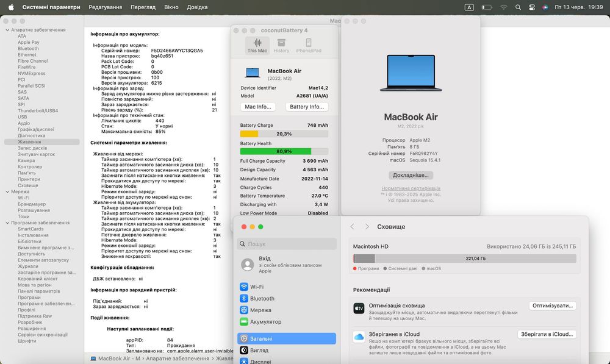Open the Довідка menu
This screenshot has height=364, width=610.
click(197, 7)
